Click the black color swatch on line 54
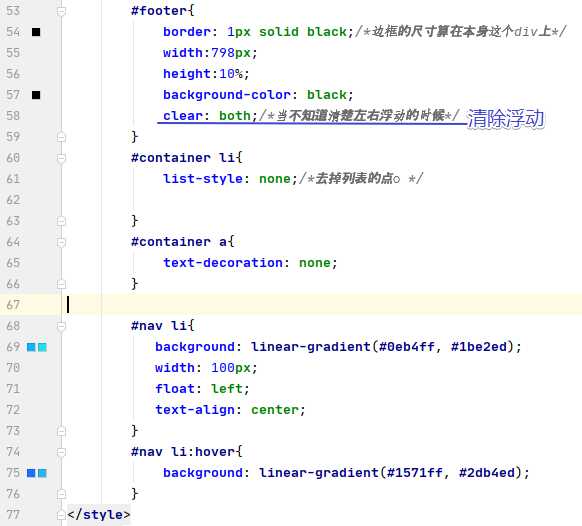 36,32
